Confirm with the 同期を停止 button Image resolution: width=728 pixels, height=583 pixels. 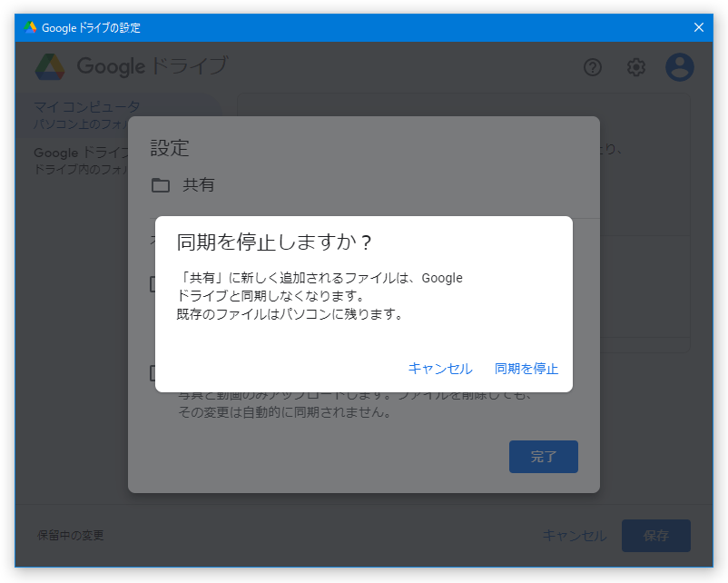pyautogui.click(x=526, y=369)
